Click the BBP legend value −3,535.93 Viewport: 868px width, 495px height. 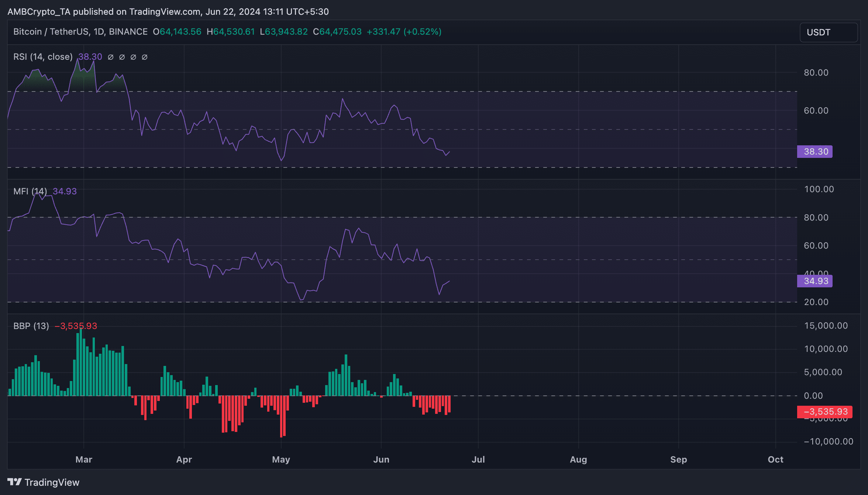[76, 326]
